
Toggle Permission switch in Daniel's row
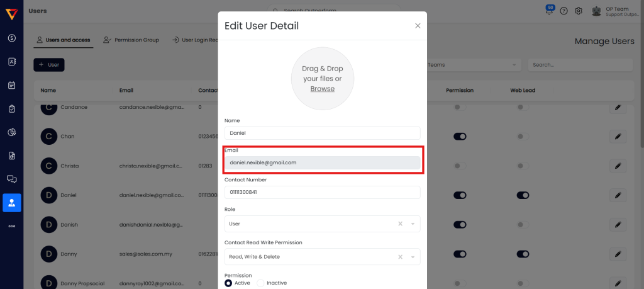tap(460, 195)
